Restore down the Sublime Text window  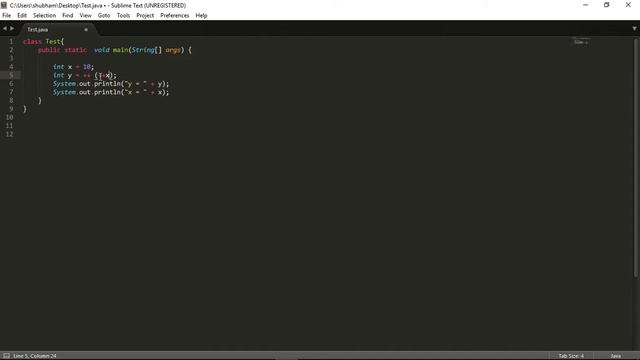click(607, 5)
